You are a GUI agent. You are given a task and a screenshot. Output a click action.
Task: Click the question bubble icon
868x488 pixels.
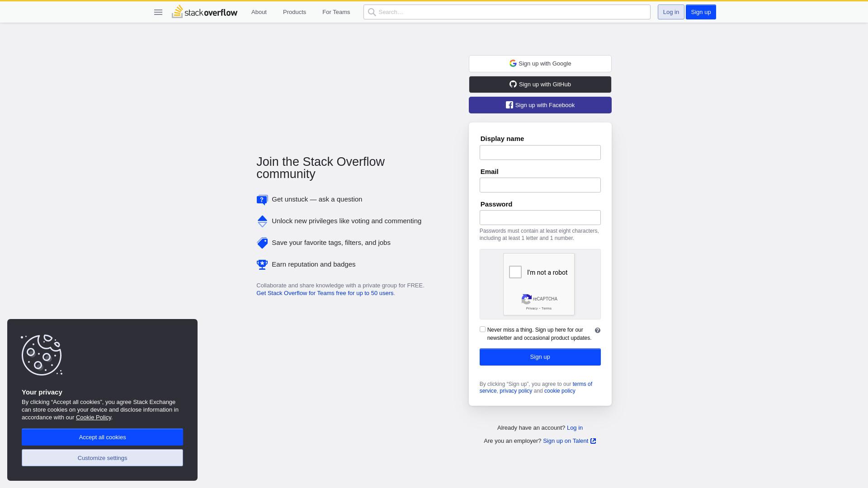pos(262,200)
